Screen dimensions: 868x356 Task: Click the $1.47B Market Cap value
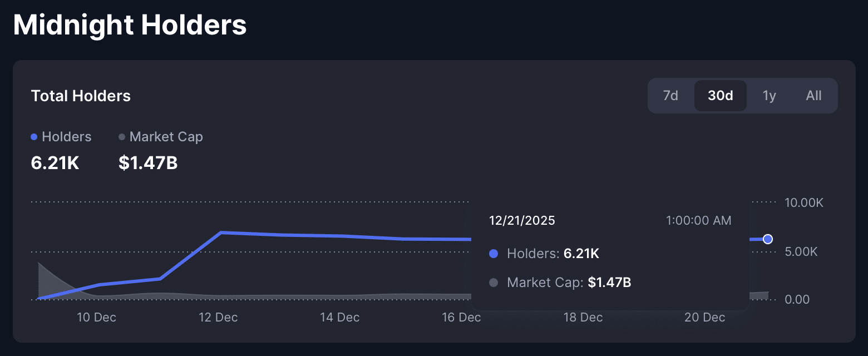click(147, 162)
